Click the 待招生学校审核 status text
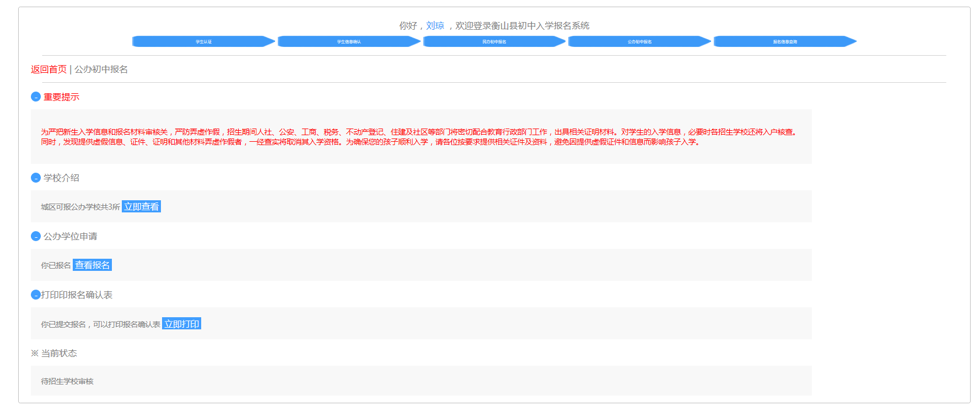This screenshot has height=411, width=980. pyautogui.click(x=67, y=382)
